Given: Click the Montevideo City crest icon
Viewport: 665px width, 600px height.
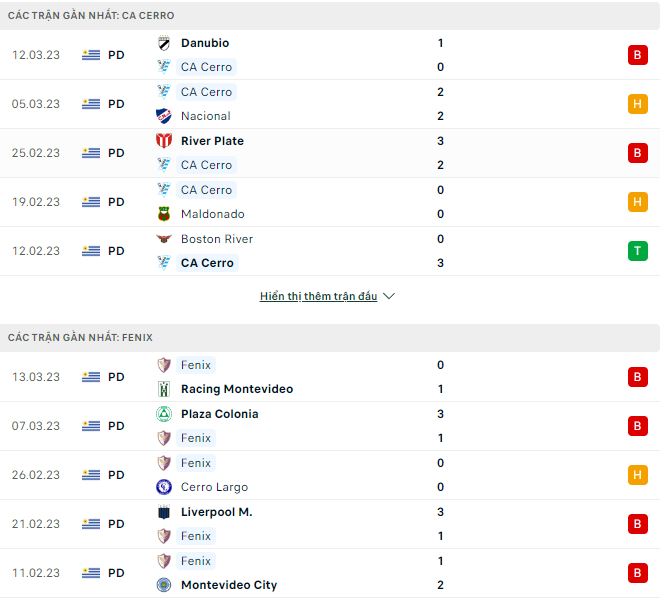Looking at the screenshot, I should click(164, 585).
